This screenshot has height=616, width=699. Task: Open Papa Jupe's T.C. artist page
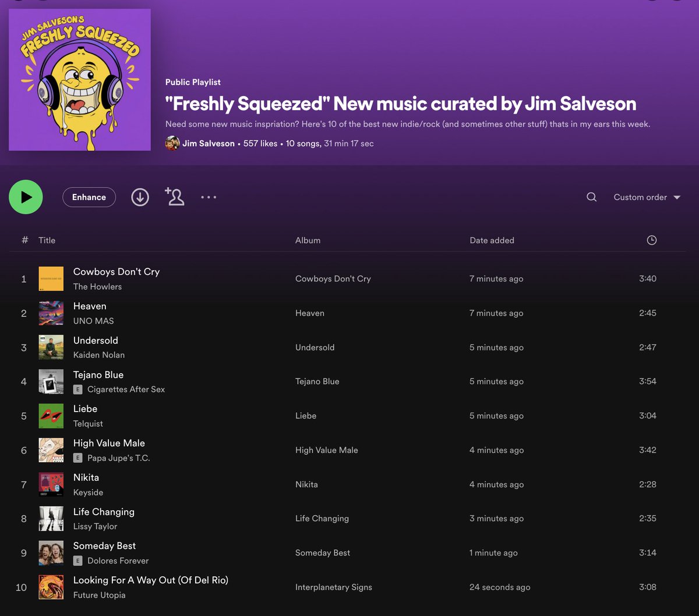pyautogui.click(x=119, y=458)
